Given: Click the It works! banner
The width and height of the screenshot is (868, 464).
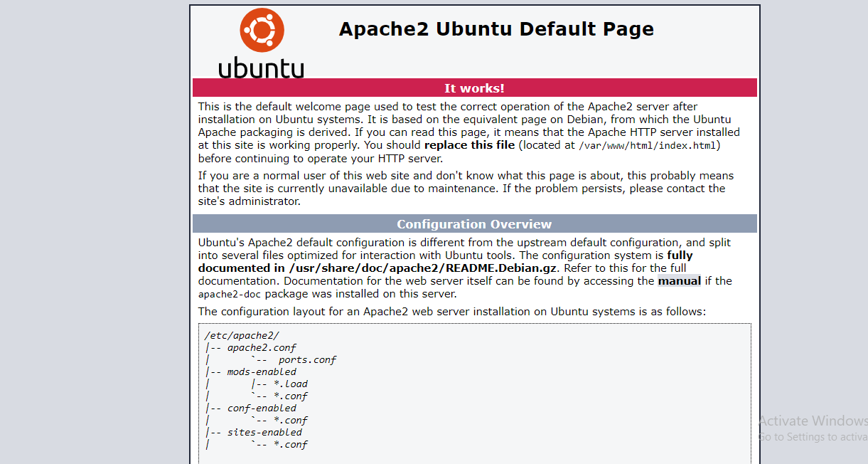Looking at the screenshot, I should [x=474, y=88].
